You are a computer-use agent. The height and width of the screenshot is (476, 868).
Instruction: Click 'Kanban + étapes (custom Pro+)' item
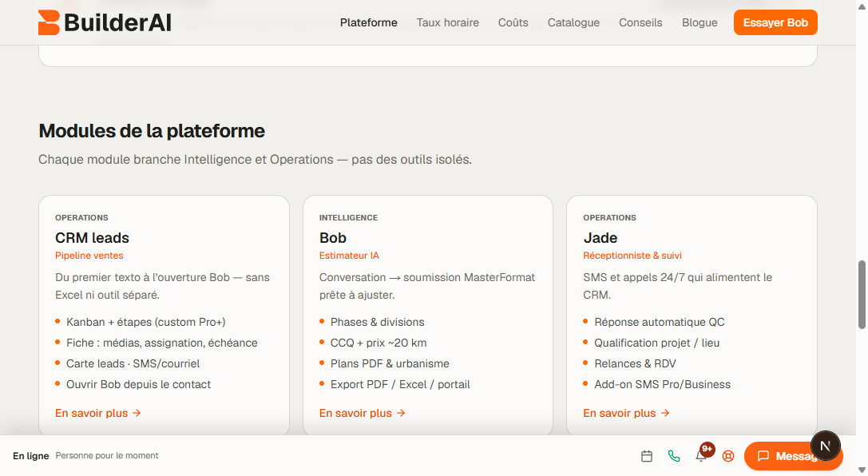(145, 322)
